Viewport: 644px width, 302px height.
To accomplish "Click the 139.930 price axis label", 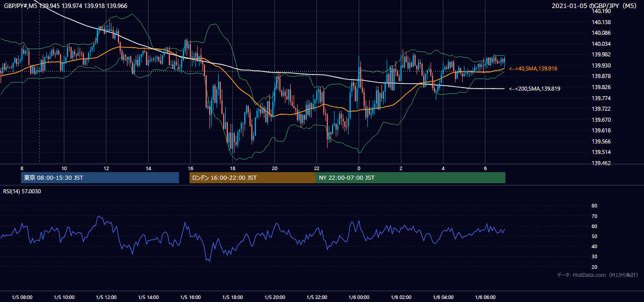I will (x=602, y=65).
